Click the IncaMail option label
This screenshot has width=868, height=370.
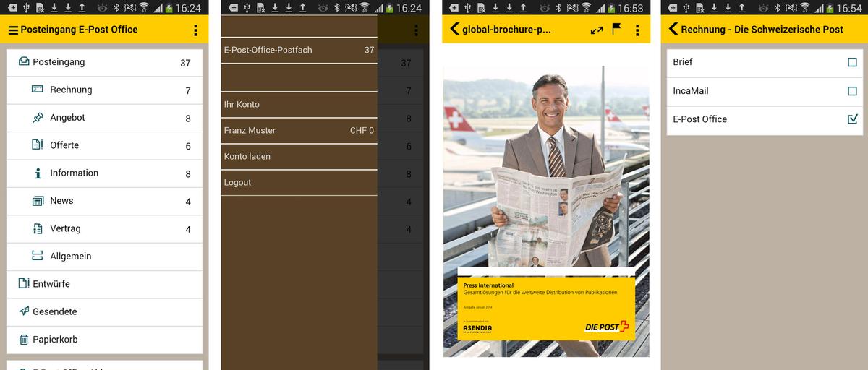[691, 91]
